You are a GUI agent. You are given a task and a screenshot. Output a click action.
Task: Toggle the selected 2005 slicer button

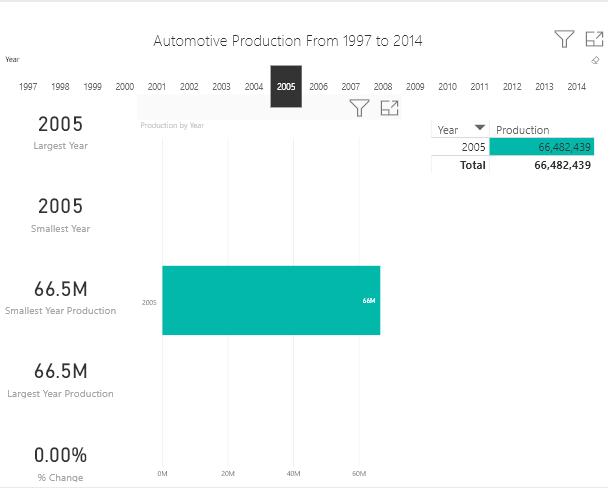click(x=286, y=87)
